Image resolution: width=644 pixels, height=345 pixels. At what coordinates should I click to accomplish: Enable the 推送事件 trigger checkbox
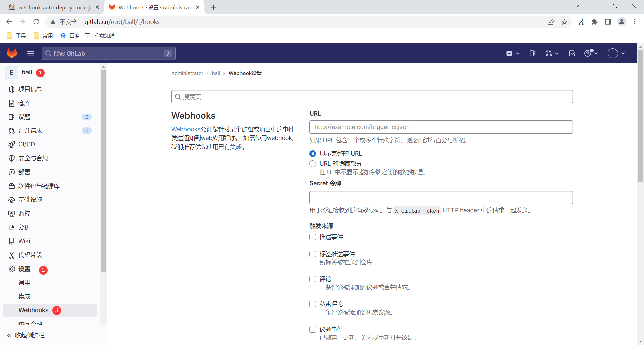pos(313,237)
